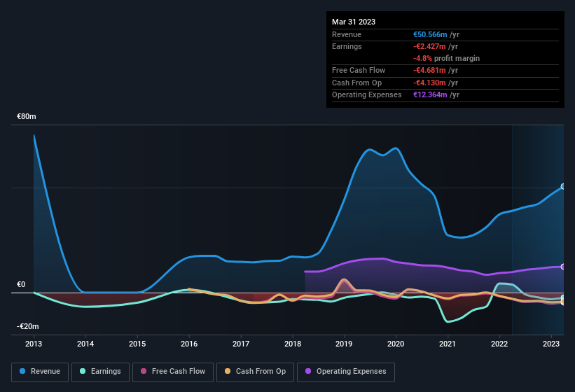This screenshot has height=392, width=575.
Task: Click the 2014 x-axis label
Action: [85, 344]
